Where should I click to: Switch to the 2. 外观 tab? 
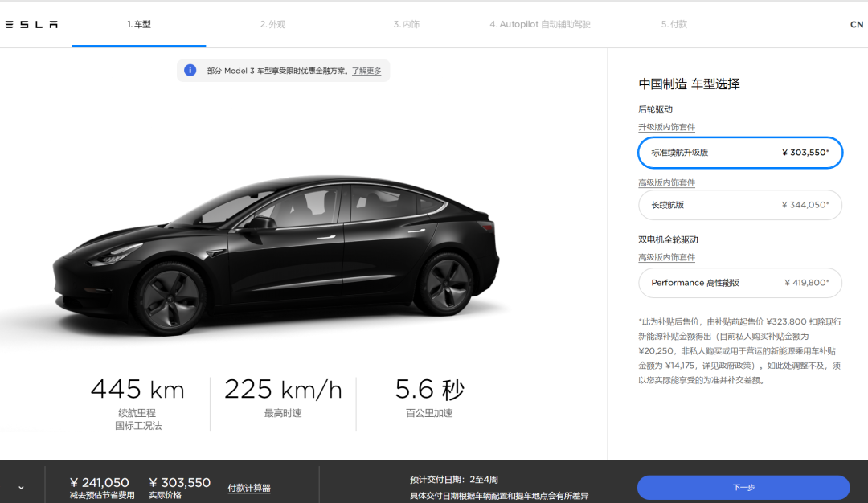[x=272, y=24]
